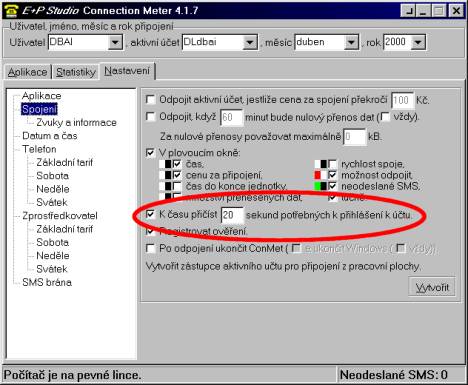Close the Connection Meter window
The image size is (468, 385).
tap(456, 11)
